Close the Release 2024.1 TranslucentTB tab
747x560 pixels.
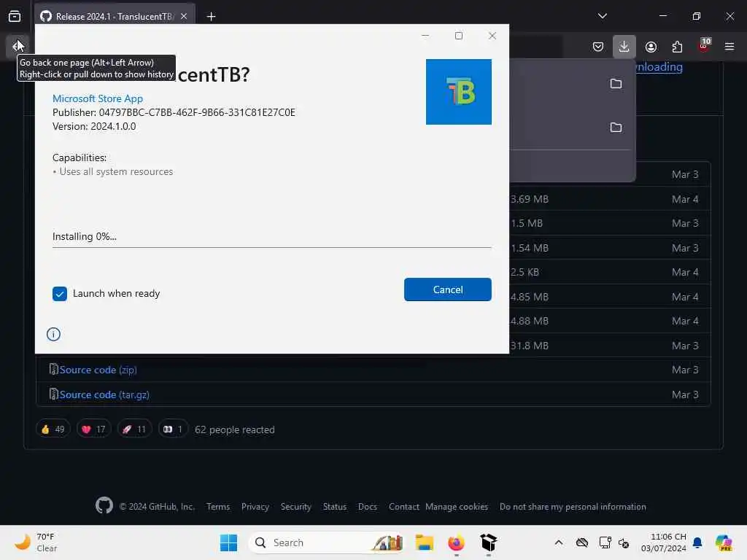[184, 16]
